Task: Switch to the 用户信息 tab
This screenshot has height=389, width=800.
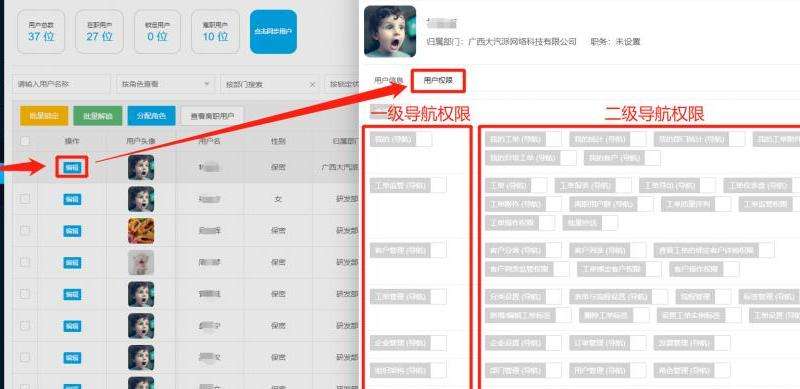Action: tap(389, 80)
